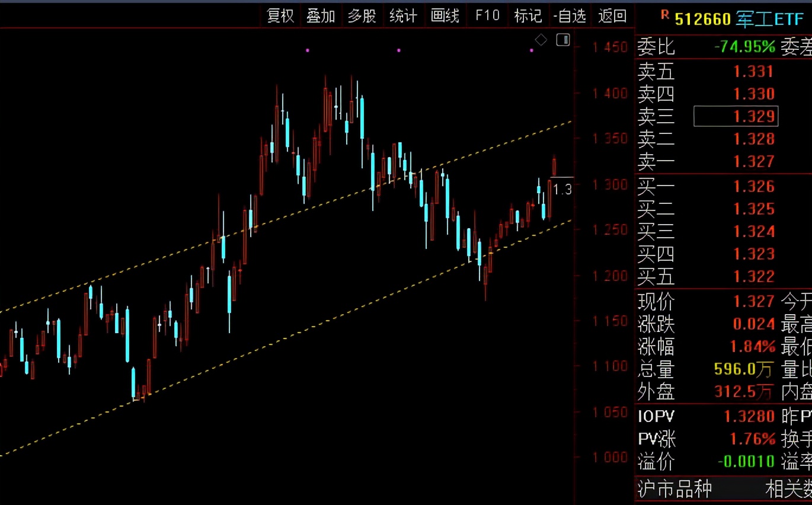Click the 1.200 price axis label
The image size is (812, 505).
pyautogui.click(x=609, y=276)
